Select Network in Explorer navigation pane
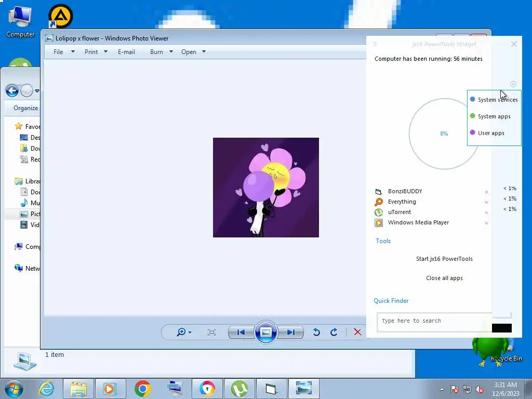The image size is (532, 399). pyautogui.click(x=27, y=269)
